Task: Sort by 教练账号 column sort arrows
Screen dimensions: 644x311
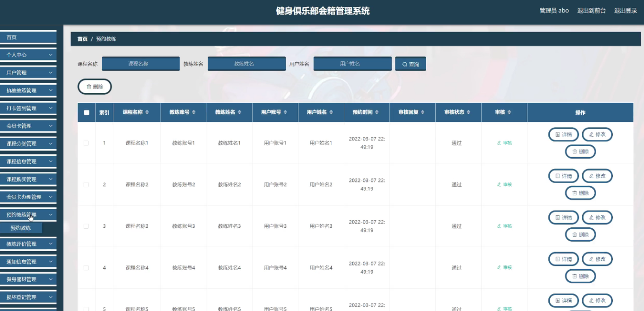Action: 194,112
